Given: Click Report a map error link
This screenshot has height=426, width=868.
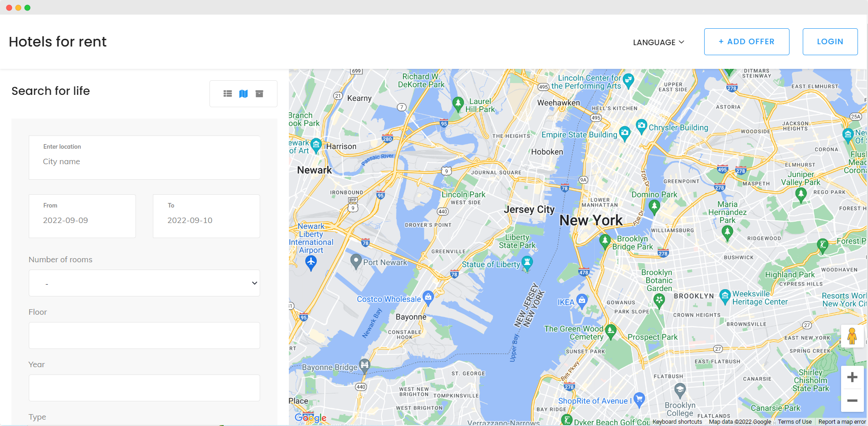Looking at the screenshot, I should pyautogui.click(x=842, y=422).
